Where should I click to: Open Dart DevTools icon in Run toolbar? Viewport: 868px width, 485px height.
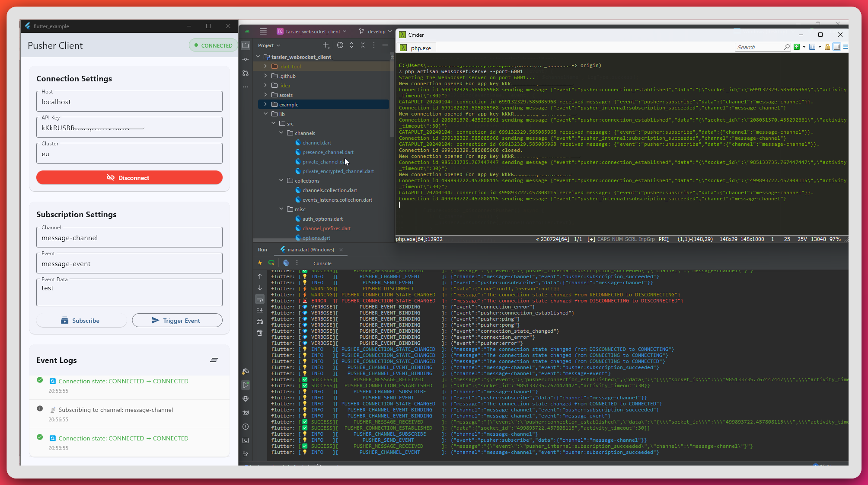pos(286,263)
